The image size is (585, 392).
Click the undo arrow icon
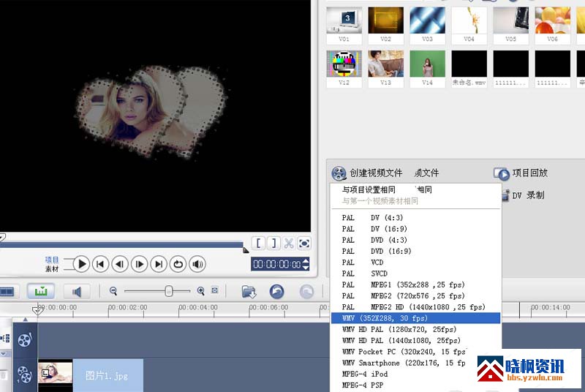(x=276, y=292)
